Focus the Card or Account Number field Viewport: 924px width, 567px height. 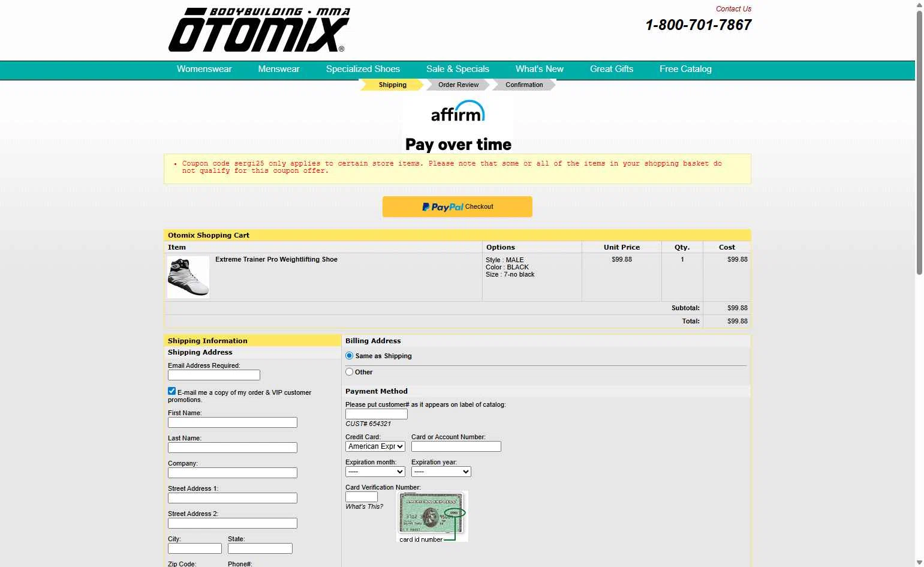tap(456, 446)
